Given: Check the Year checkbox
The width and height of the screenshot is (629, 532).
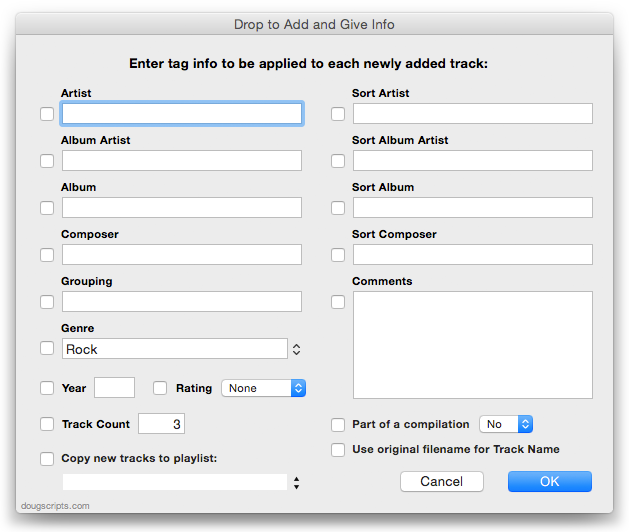Looking at the screenshot, I should click(x=47, y=388).
